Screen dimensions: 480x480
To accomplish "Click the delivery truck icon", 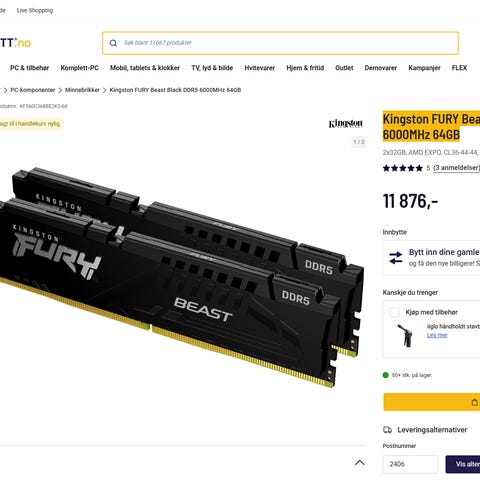I will tap(387, 430).
